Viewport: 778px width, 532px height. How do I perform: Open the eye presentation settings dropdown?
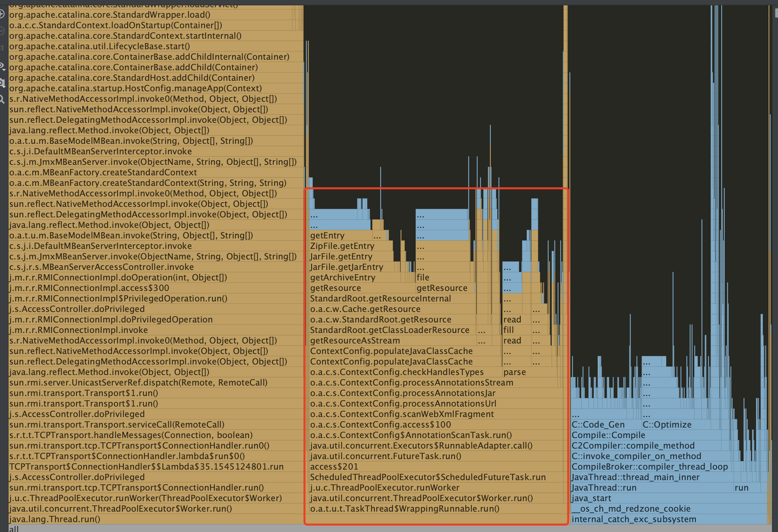point(2,66)
